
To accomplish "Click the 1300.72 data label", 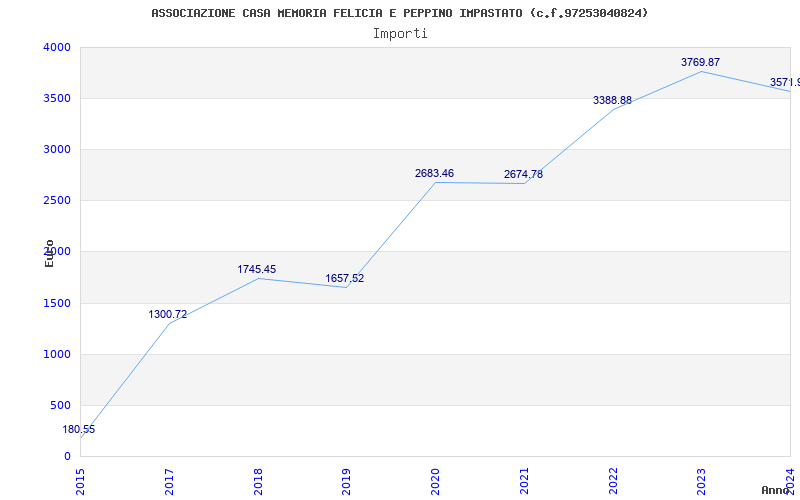I will (167, 314).
